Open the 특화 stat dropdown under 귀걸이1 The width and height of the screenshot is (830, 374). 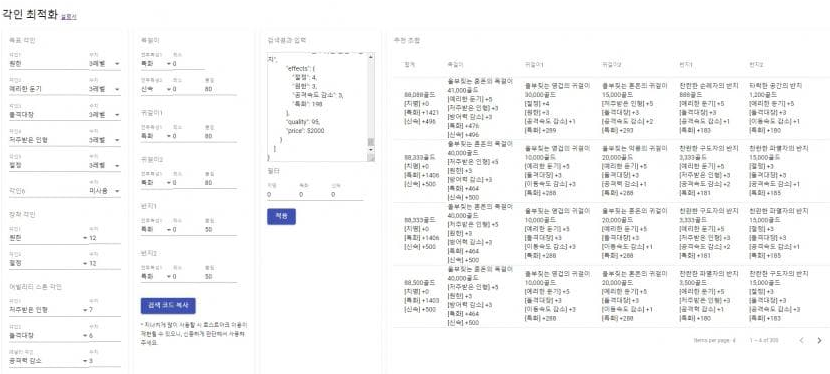click(156, 136)
